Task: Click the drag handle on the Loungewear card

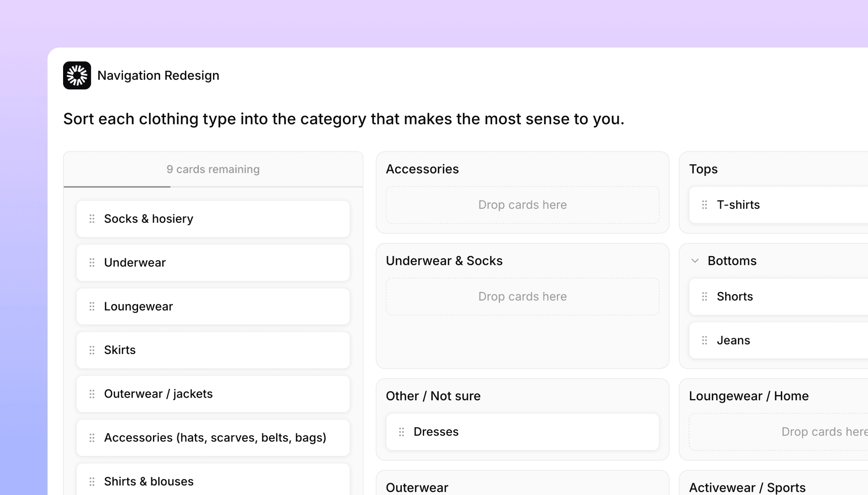Action: [x=91, y=306]
